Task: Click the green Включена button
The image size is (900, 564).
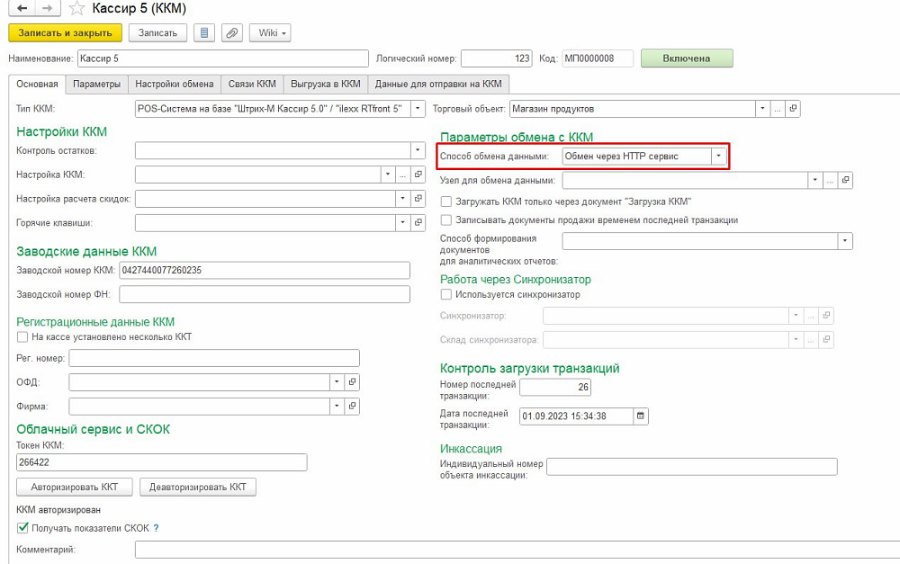Action: pyautogui.click(x=686, y=59)
